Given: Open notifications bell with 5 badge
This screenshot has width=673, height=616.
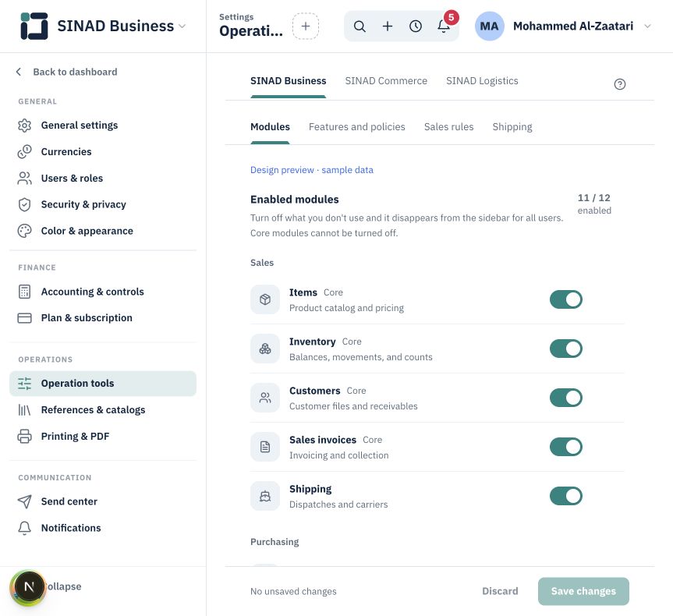Looking at the screenshot, I should (444, 27).
